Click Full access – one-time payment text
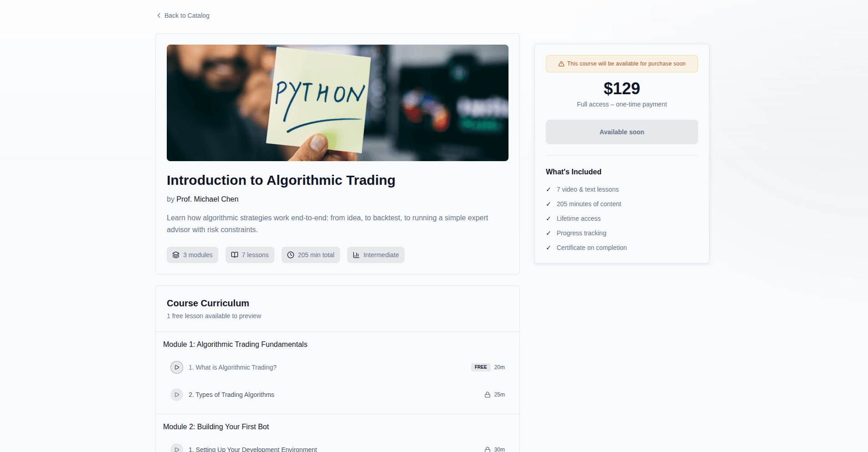This screenshot has width=868, height=452. (622, 104)
